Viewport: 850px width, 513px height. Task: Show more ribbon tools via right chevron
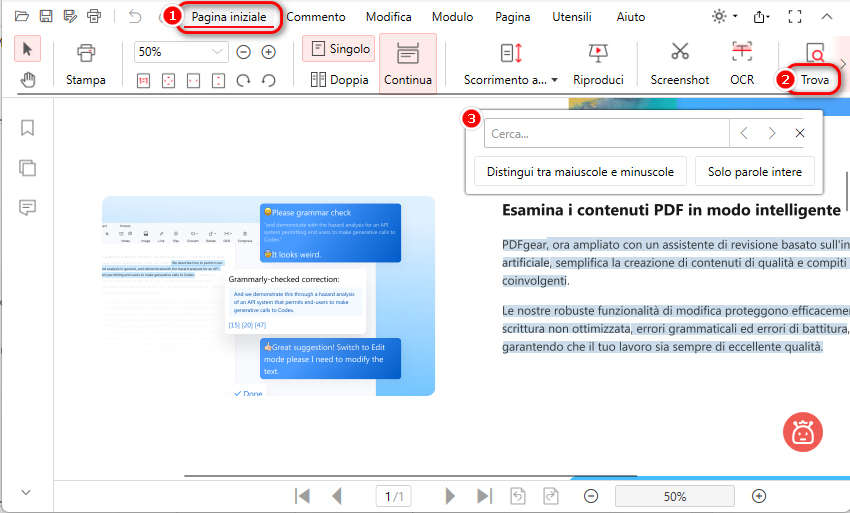pos(843,64)
